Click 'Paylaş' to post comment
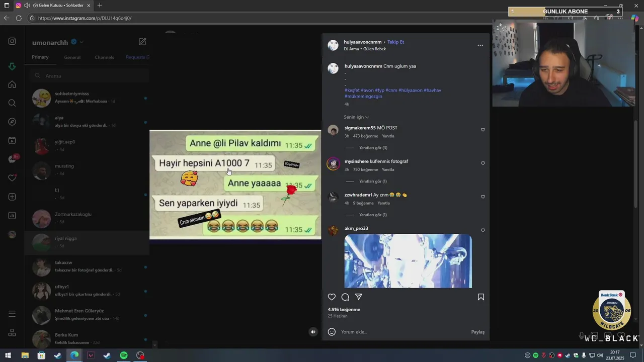Image resolution: width=644 pixels, height=362 pixels. click(x=477, y=332)
